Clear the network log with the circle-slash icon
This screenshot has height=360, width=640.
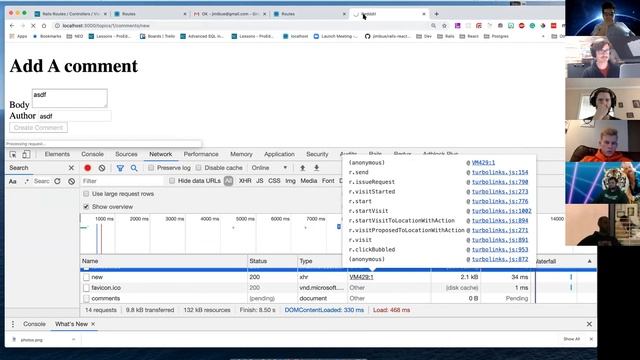[102, 168]
